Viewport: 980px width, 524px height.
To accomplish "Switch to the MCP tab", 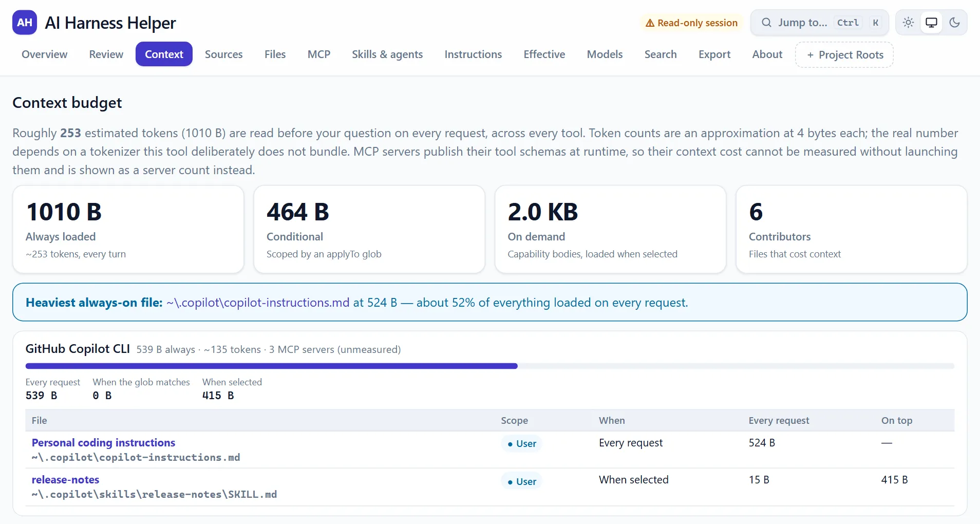I will [x=319, y=54].
